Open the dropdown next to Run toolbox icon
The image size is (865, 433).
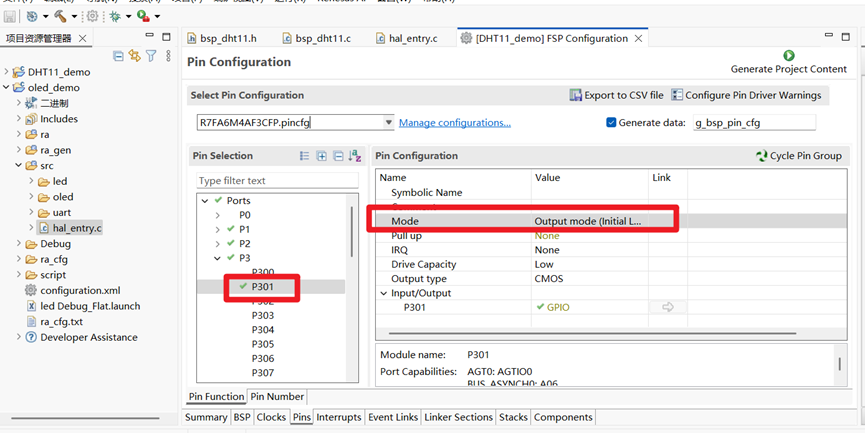point(157,17)
